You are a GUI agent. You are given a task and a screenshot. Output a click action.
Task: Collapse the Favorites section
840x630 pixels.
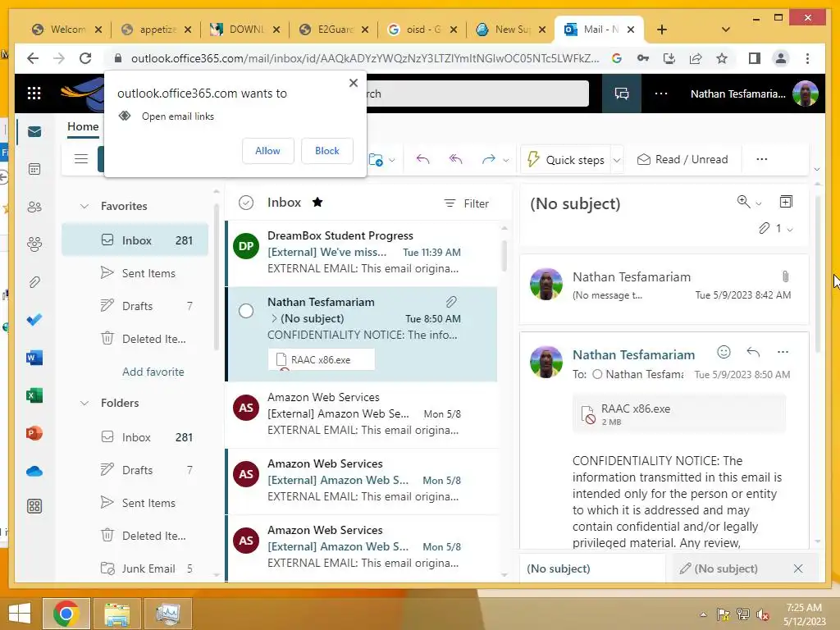tap(84, 206)
